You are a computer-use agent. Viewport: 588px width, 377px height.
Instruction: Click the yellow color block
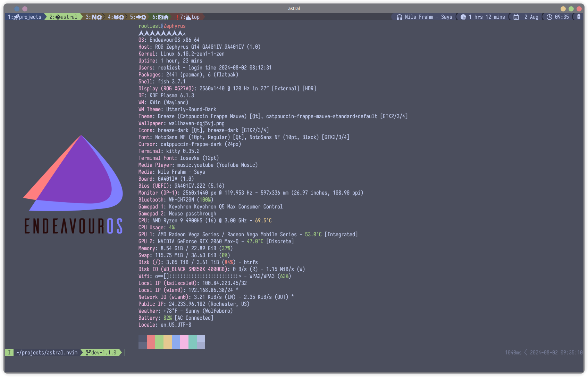tap(168, 342)
